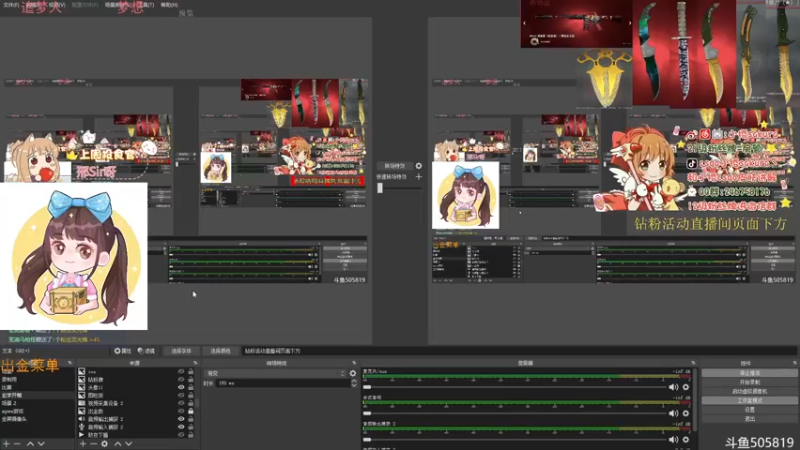Viewport: 800px width, 450px height.
Task: Open the 音频输出捕获 2 mixer gear settings
Action: 686,439
